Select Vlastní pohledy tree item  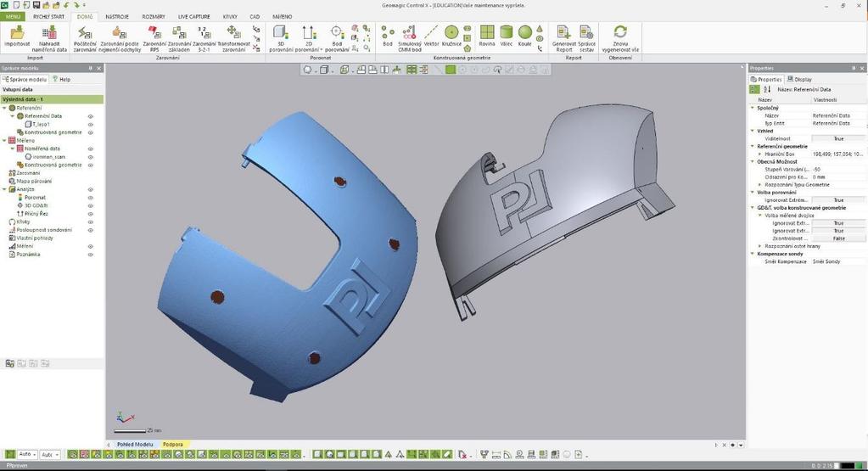(x=34, y=238)
